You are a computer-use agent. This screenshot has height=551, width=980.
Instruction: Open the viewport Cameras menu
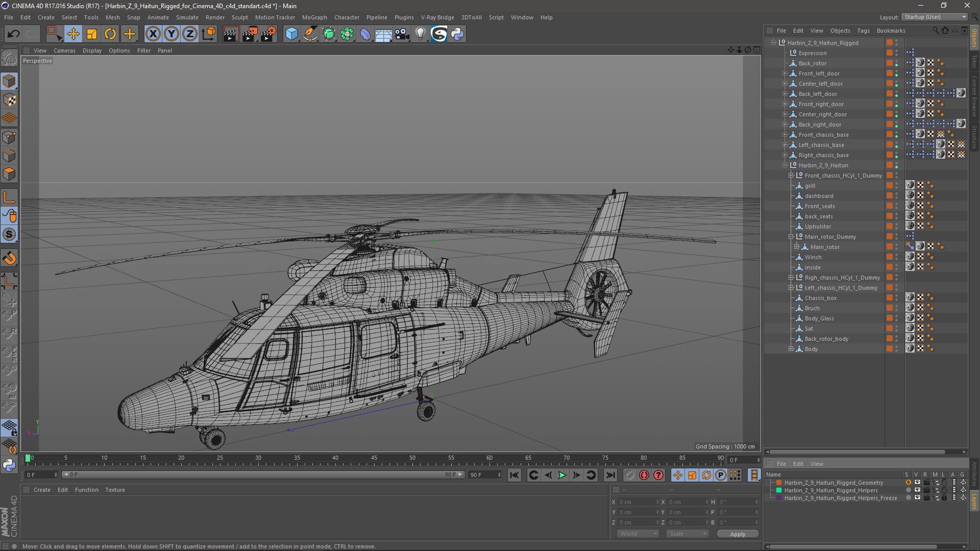coord(64,51)
